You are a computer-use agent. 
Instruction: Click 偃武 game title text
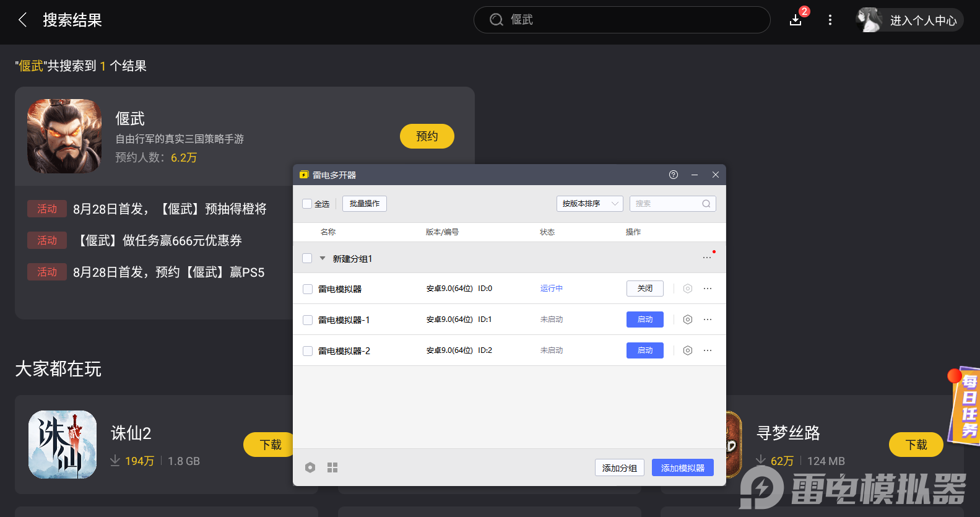(x=130, y=118)
